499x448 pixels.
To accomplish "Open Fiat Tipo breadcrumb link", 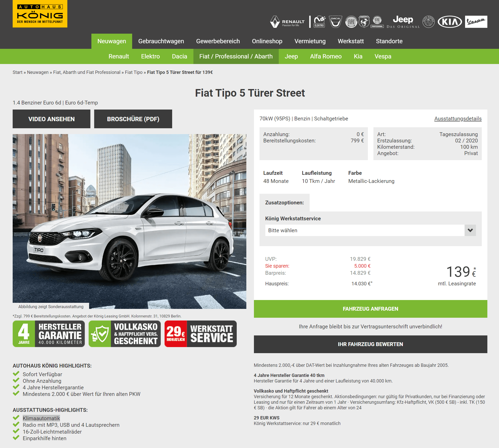I will (134, 72).
